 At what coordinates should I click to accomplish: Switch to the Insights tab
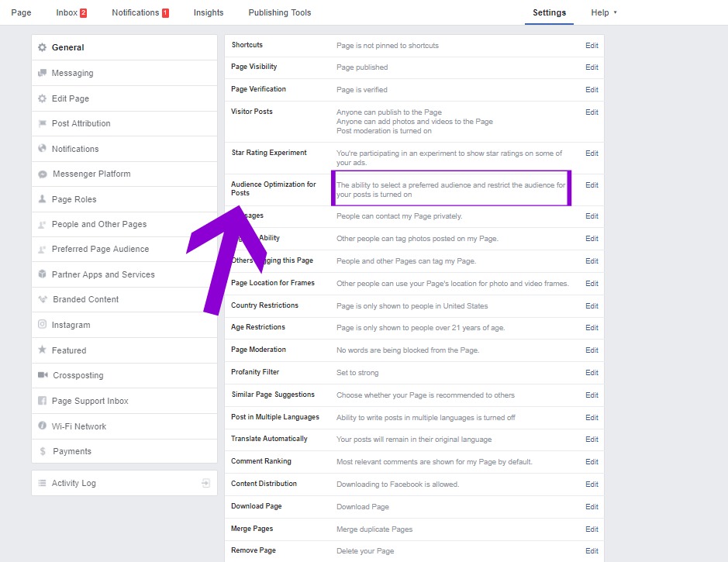point(209,12)
